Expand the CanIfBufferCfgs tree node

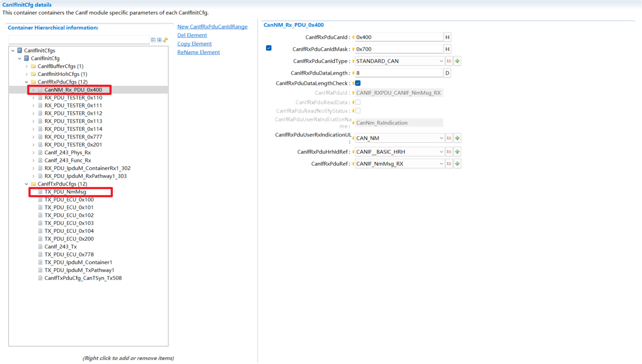click(x=27, y=66)
